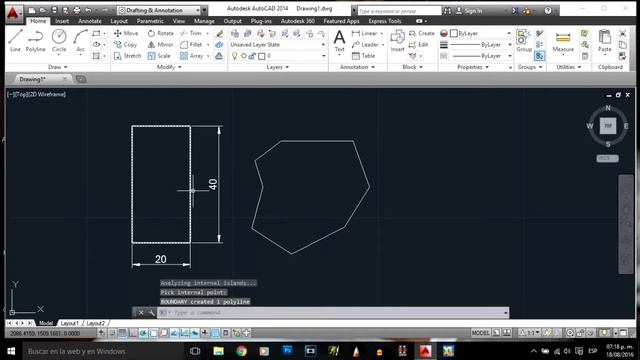Click the Array command

(x=191, y=56)
